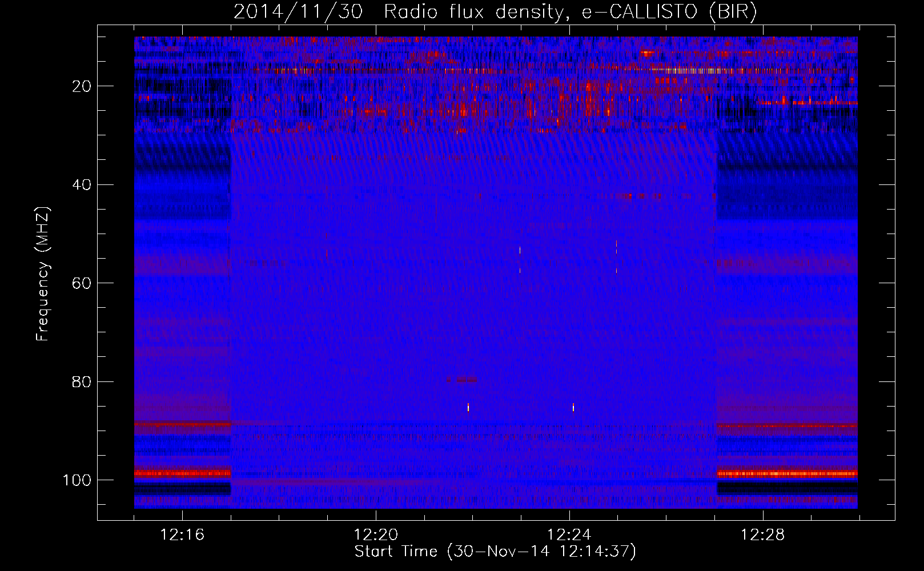
Task: Click the 'Frequency (MHZ)' axis label
Action: point(43,274)
